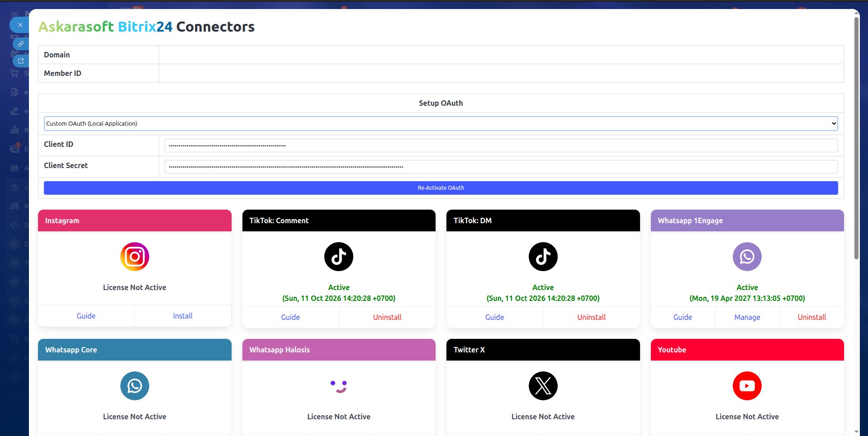
Task: Click the "Twitter X" card header
Action: [543, 350]
